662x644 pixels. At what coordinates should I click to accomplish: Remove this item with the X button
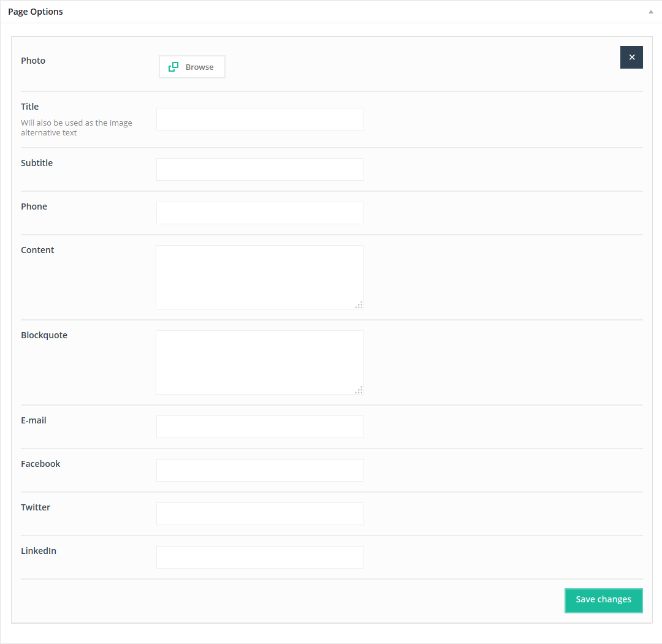pos(631,57)
